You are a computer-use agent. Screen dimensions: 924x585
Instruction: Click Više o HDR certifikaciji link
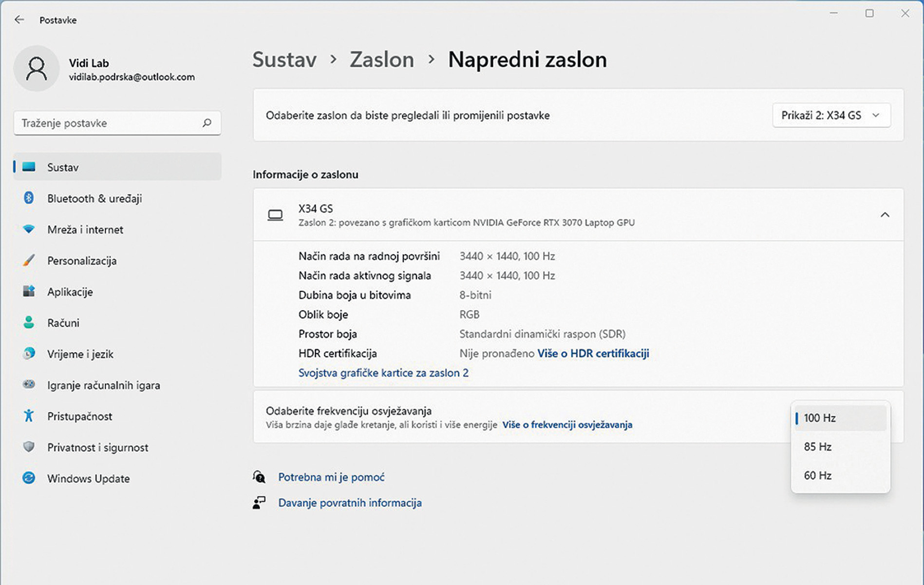(x=593, y=353)
